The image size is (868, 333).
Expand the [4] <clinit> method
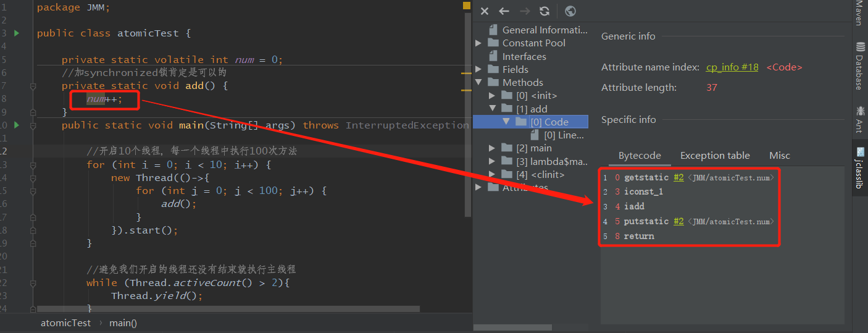492,174
